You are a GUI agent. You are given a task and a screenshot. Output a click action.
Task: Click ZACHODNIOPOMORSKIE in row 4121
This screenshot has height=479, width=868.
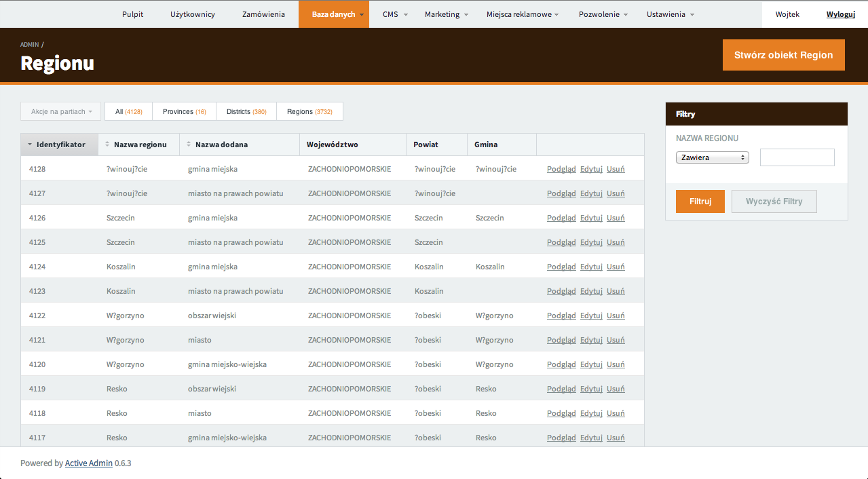click(x=350, y=340)
